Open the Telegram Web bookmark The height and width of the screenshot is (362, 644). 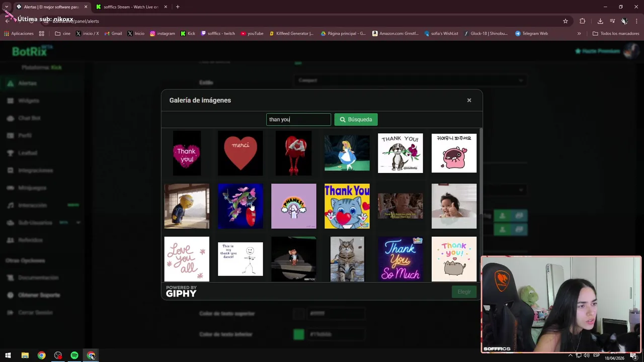pyautogui.click(x=531, y=34)
